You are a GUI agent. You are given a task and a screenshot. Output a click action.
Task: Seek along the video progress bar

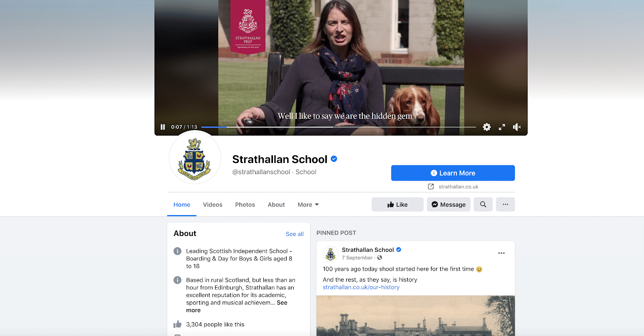point(339,127)
